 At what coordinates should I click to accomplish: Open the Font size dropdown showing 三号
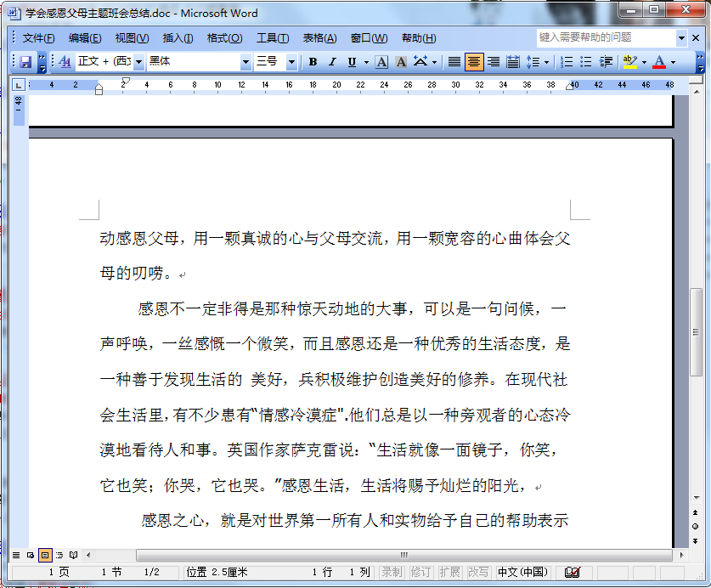(x=291, y=62)
